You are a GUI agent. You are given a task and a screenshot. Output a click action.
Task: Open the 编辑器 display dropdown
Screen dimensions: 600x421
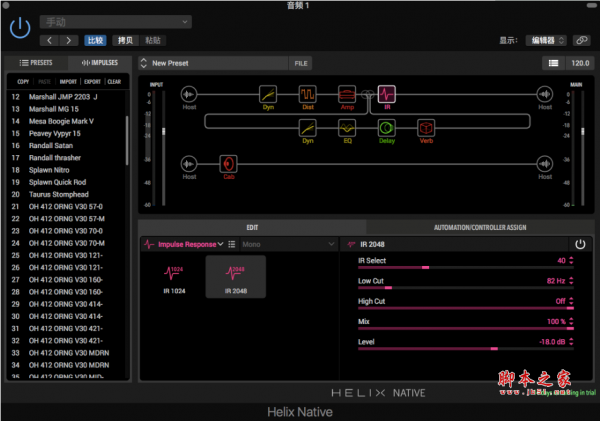pos(547,40)
